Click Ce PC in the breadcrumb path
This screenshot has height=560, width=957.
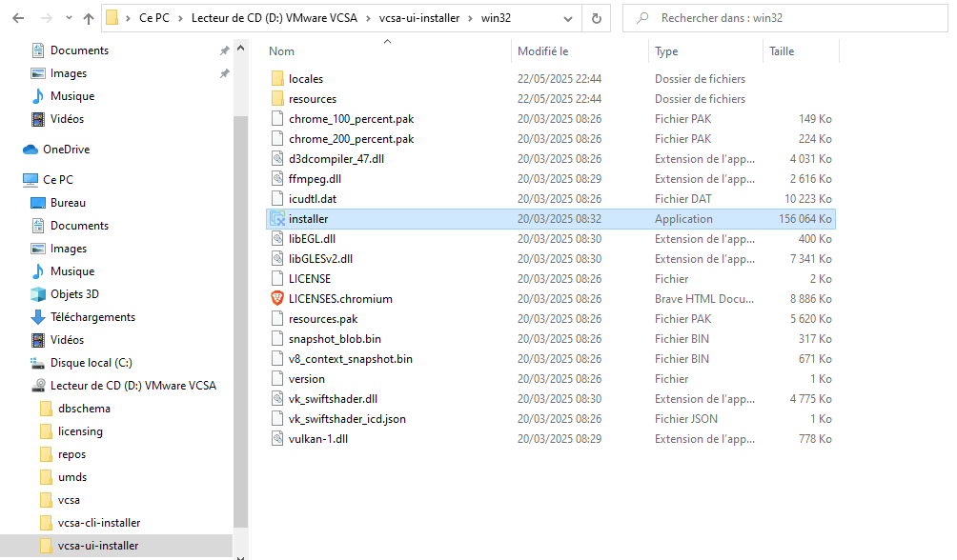pos(154,18)
